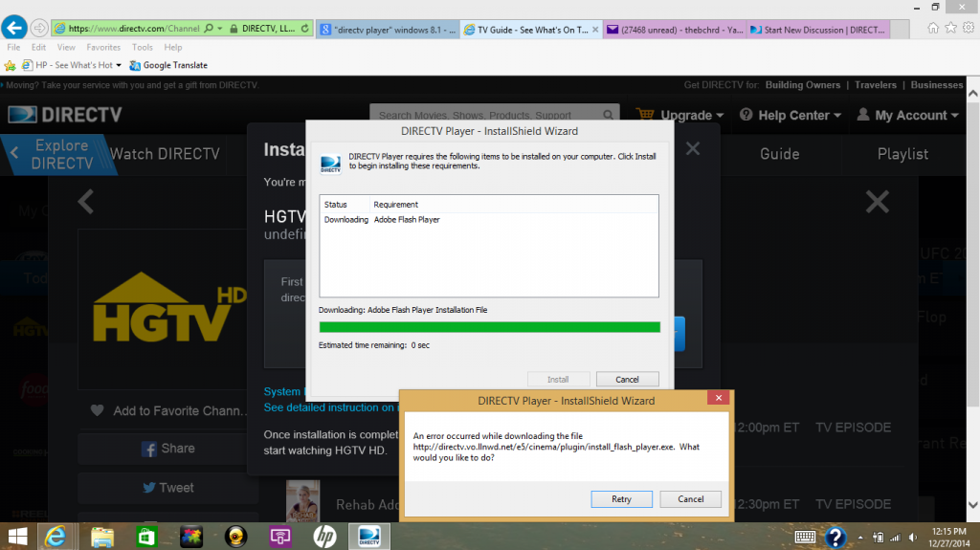Expand the Help Center dropdown
Screen dimensions: 980x550
836,116
